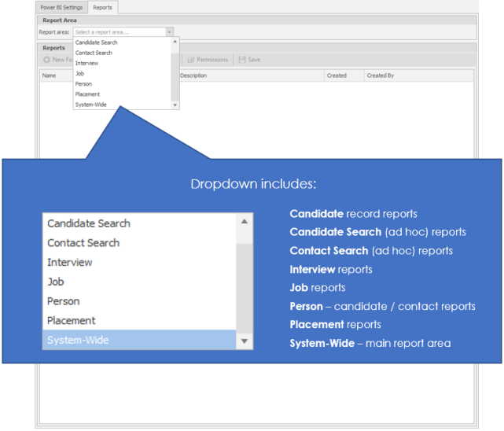Click the Person entry in the enlarged list
Screen dimensions: 504x431
64,301
